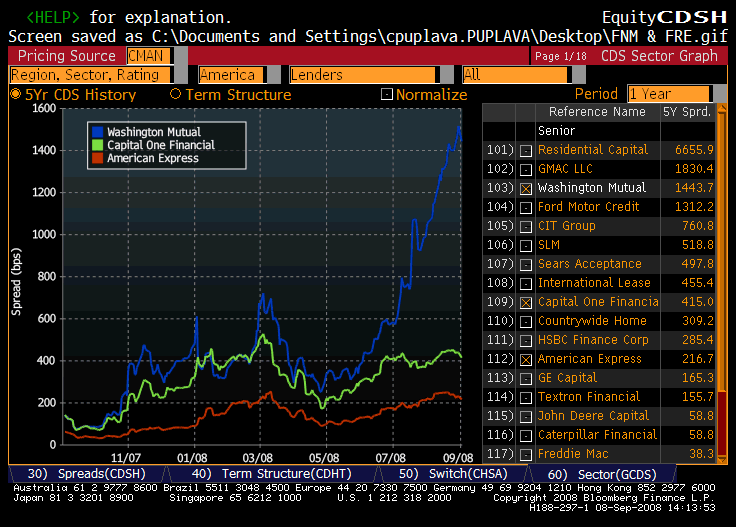Uncheck the Capital One Financial checkbox
This screenshot has width=736, height=527.
(526, 302)
